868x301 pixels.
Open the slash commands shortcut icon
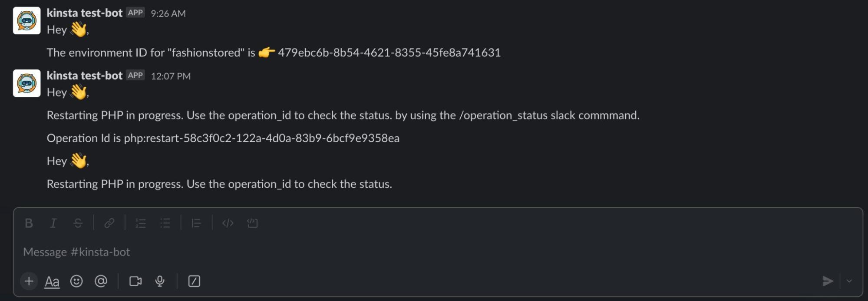tap(194, 281)
